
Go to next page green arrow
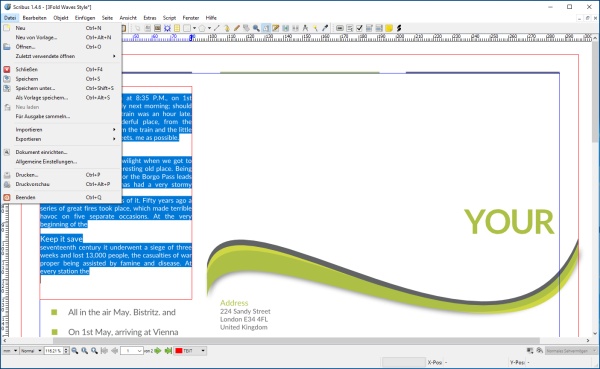click(x=158, y=351)
